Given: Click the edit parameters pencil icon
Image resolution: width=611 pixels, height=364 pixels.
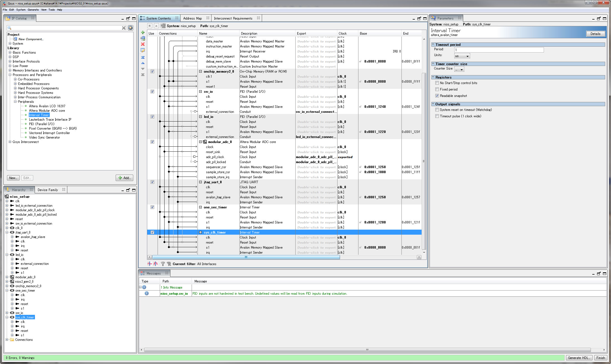Looking at the screenshot, I should click(x=143, y=50).
